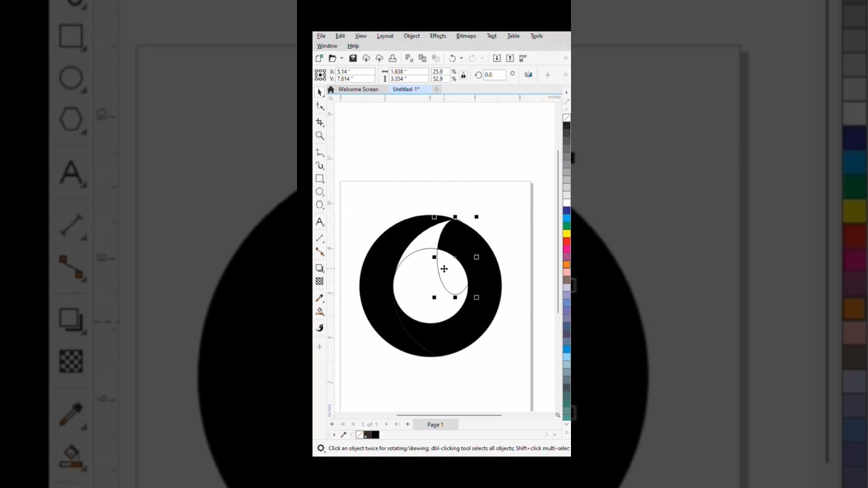Print the document
This screenshot has height=488, width=868.
point(393,58)
